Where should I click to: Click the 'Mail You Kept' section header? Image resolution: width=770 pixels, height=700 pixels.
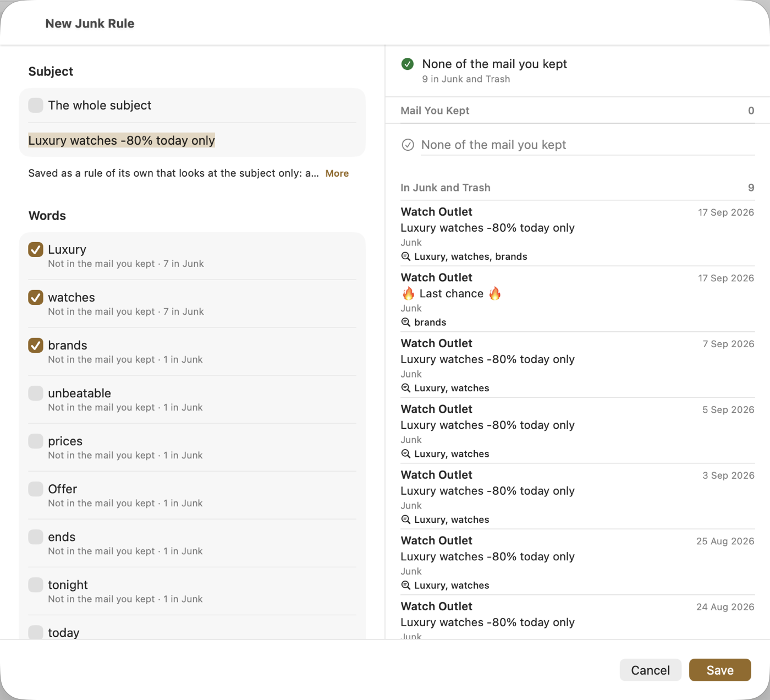point(577,111)
